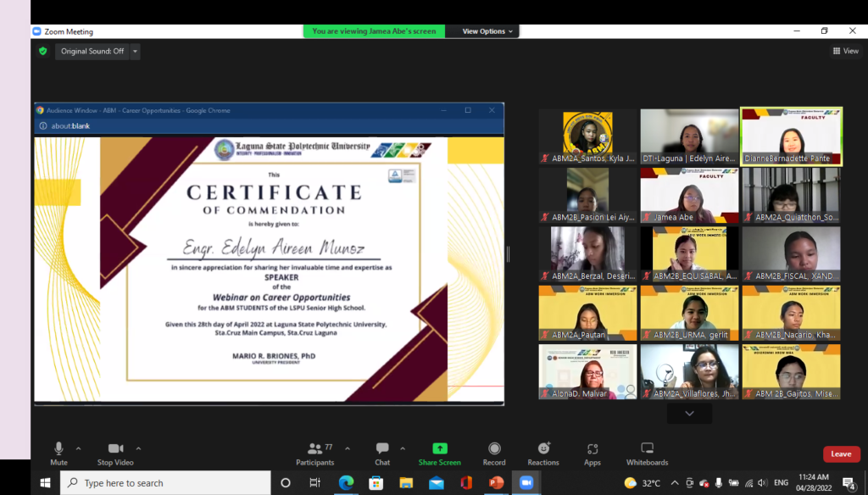Click the viewing Jamea Abe's screen banner

(373, 31)
